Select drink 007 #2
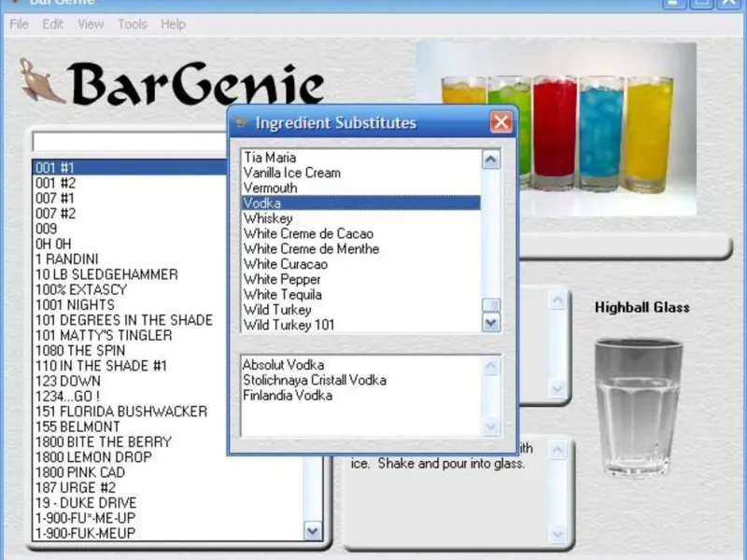Screen dimensions: 747x560 [x=130, y=214]
